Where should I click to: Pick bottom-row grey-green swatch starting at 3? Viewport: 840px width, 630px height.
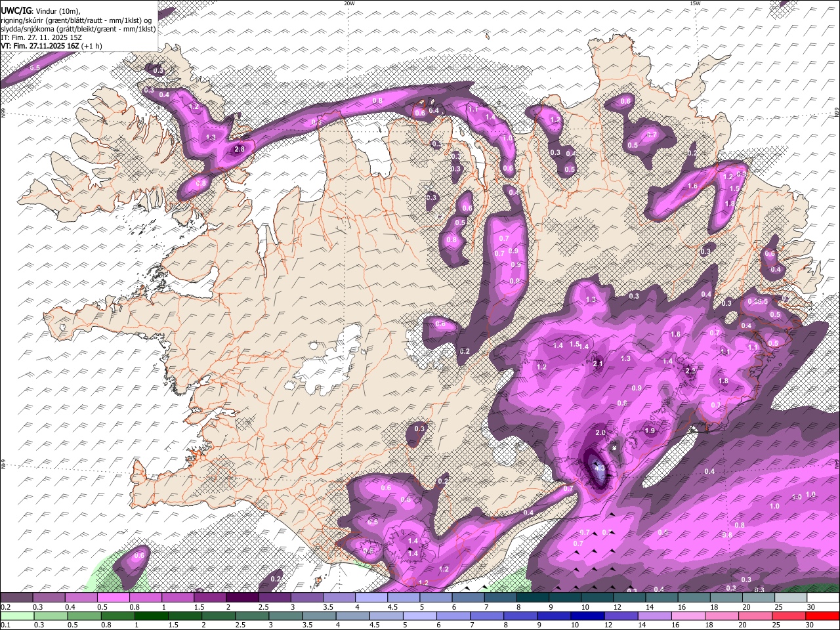pos(285,616)
